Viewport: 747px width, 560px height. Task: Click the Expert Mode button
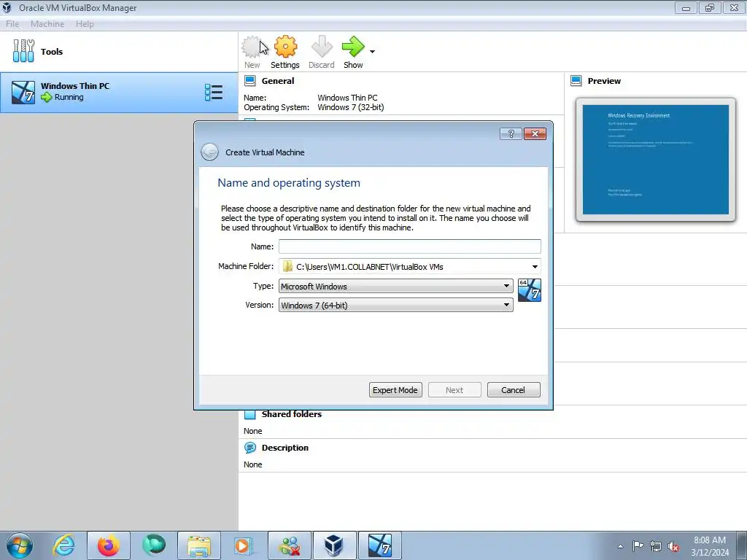pos(395,390)
